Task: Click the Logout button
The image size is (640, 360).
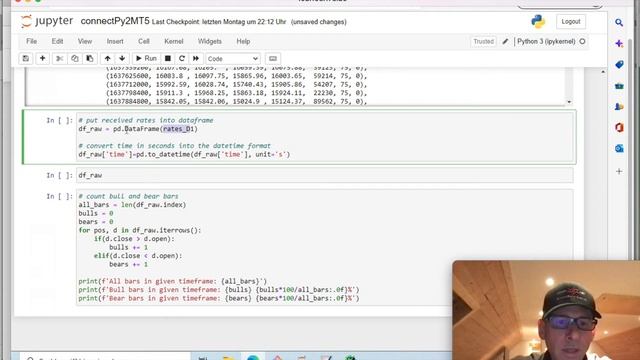Action: (x=571, y=22)
